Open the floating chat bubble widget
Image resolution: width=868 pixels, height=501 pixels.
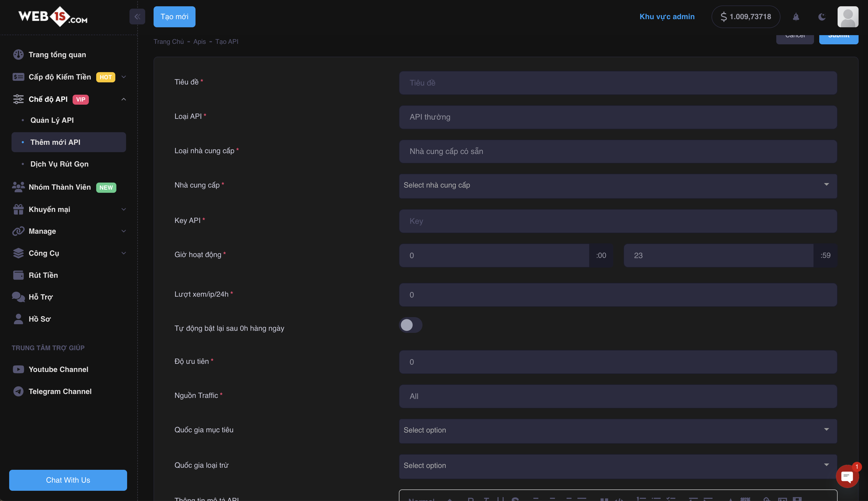pyautogui.click(x=847, y=476)
